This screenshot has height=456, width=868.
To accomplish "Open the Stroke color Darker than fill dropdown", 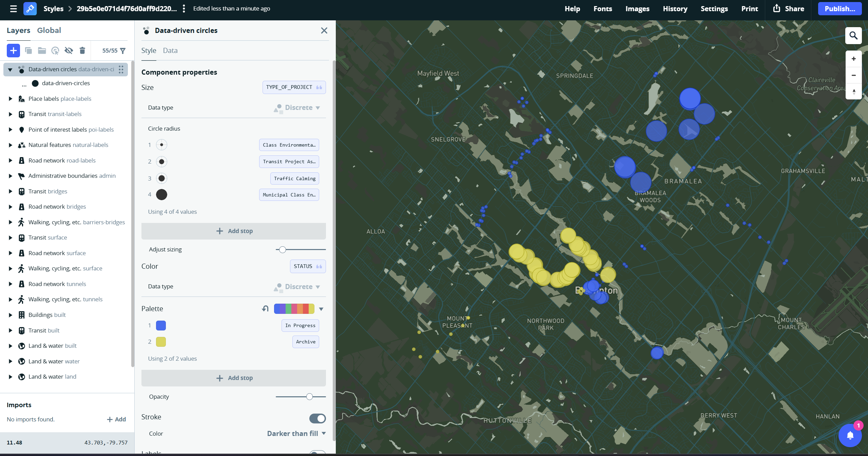I will click(x=296, y=433).
